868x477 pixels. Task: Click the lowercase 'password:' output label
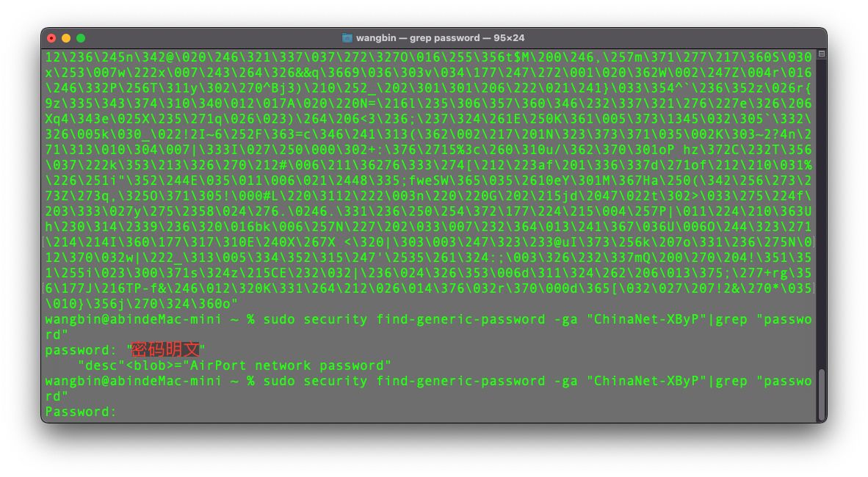[81, 350]
